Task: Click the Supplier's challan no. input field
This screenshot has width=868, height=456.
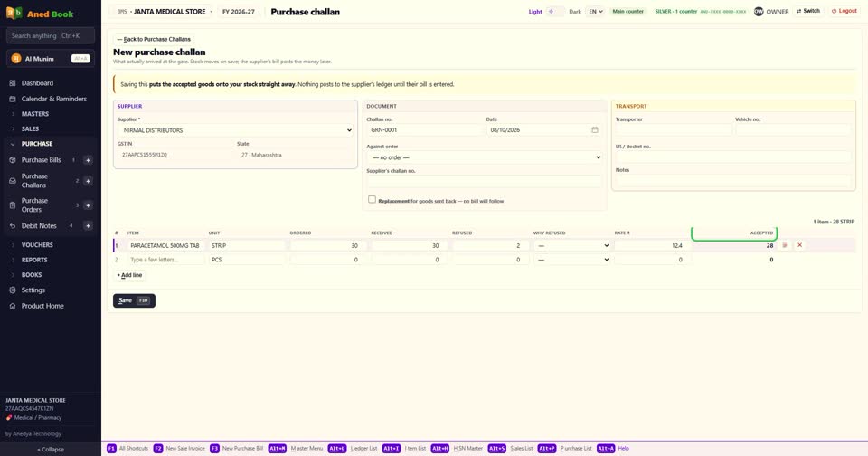Action: [485, 181]
